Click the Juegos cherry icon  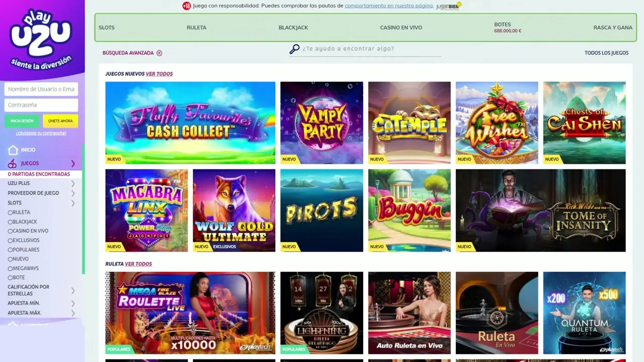[13, 163]
